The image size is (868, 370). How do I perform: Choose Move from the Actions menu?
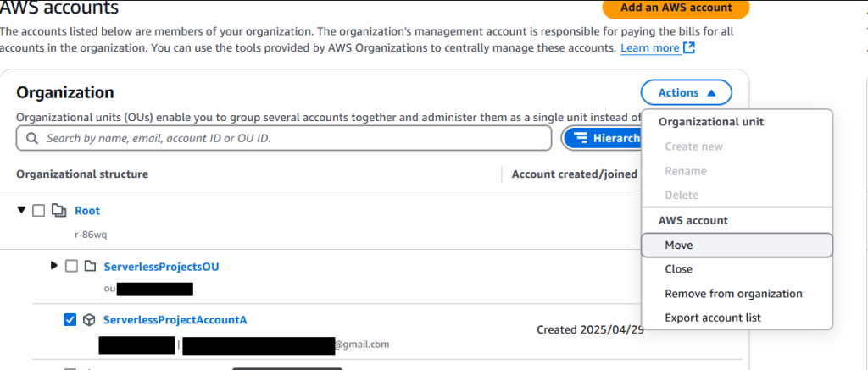point(737,245)
